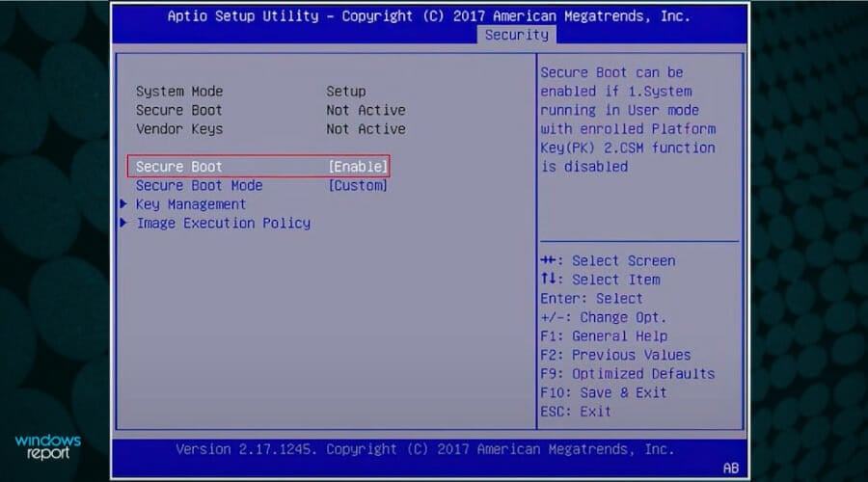
Task: Click the F9: Optimized Defaults hint
Action: tap(628, 373)
